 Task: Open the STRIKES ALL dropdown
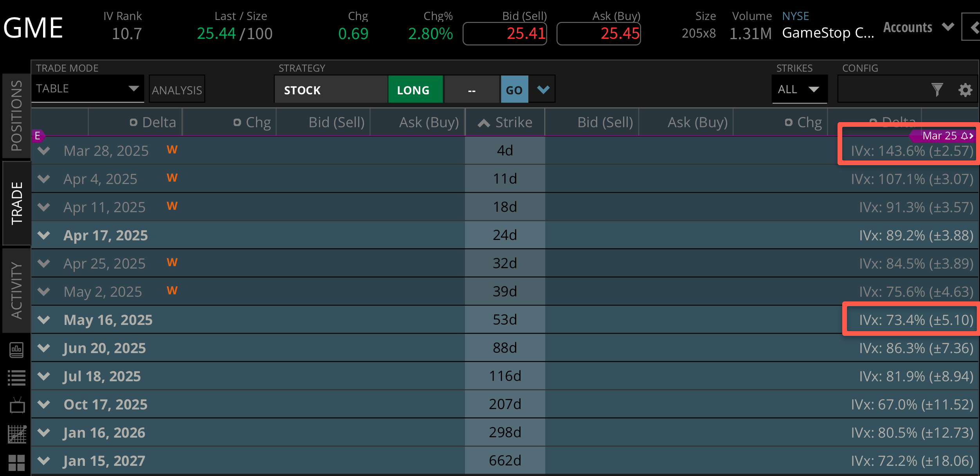tap(799, 90)
